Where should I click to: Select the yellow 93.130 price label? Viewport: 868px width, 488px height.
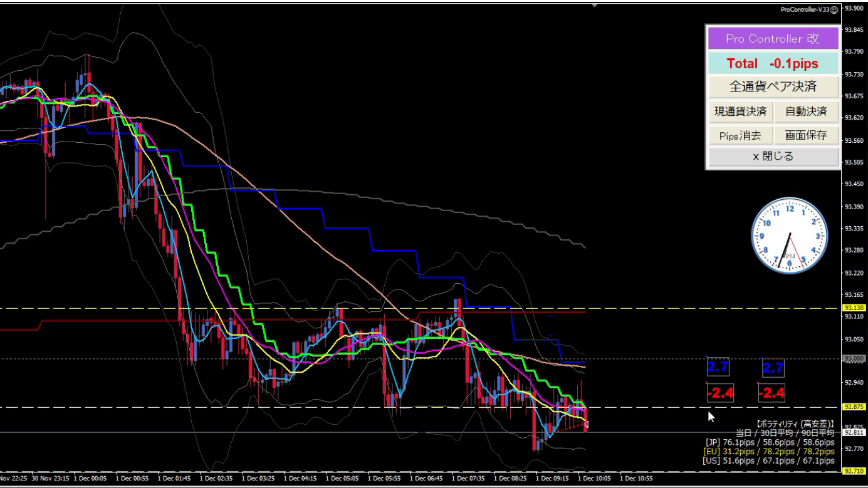click(x=854, y=308)
